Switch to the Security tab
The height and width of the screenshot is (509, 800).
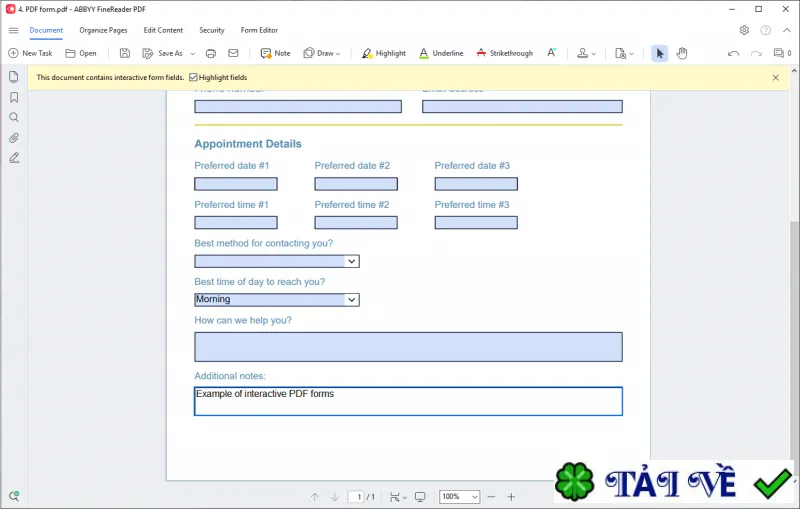(x=212, y=30)
